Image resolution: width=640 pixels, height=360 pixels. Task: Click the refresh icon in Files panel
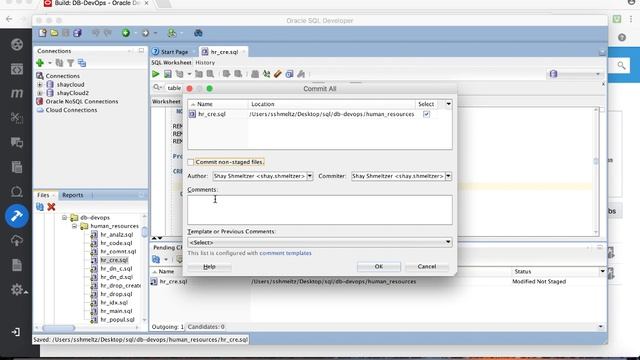point(40,207)
